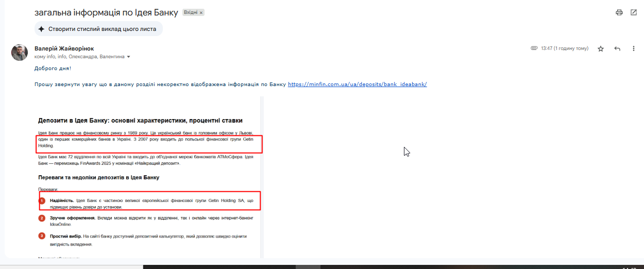Open the three-dot more options menu
The width and height of the screenshot is (644, 269).
point(633,48)
